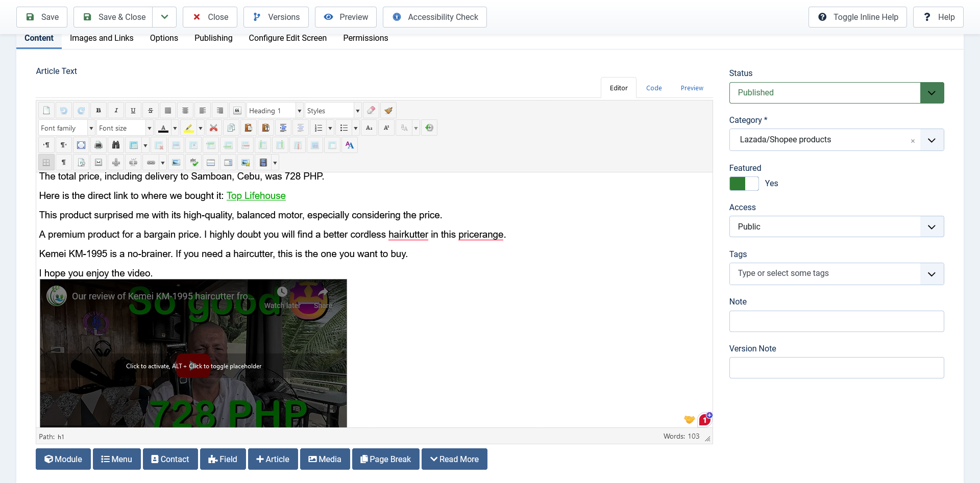980x483 pixels.
Task: Open the Access dropdown set to Public
Action: pos(837,226)
